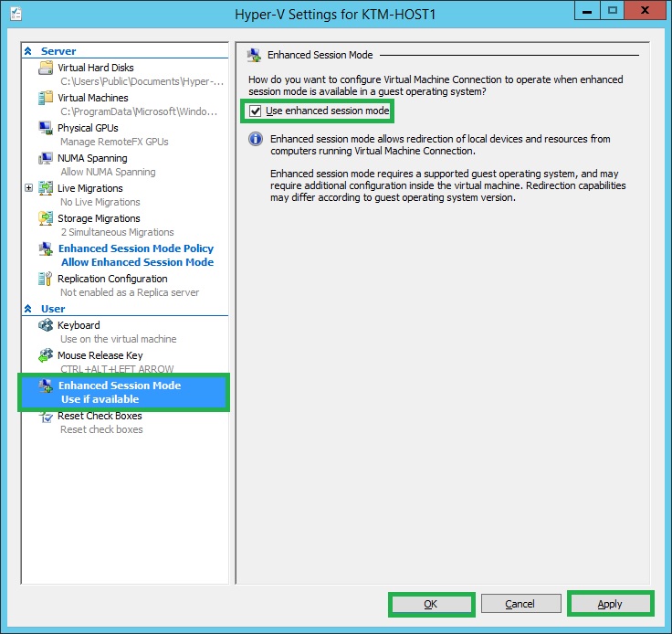The width and height of the screenshot is (672, 634).
Task: Select Reset Check Boxes item
Action: pyautogui.click(x=100, y=416)
